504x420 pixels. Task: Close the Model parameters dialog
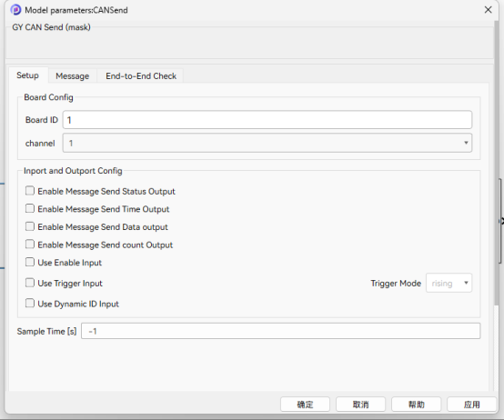click(488, 10)
